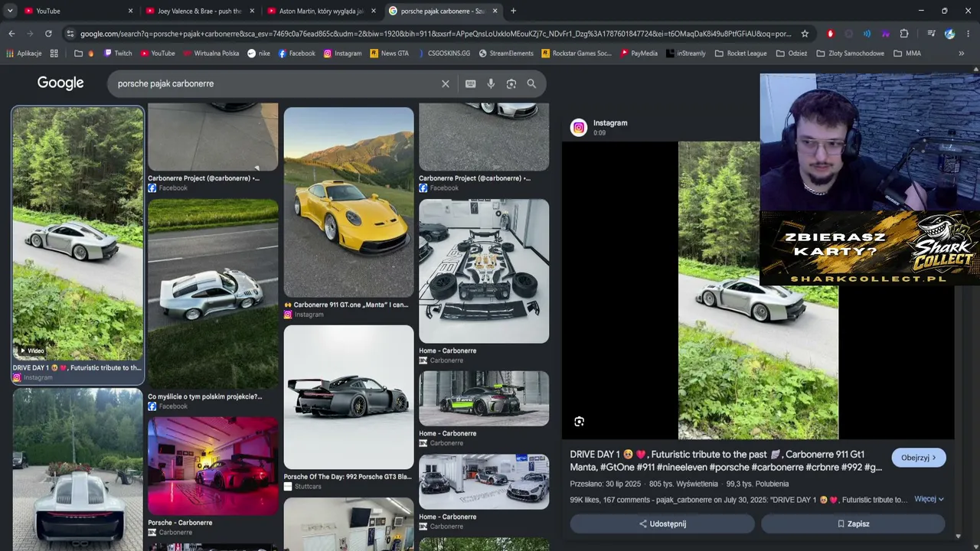The image size is (980, 551).
Task: Open the Chrome three-dot menu
Action: coord(969,34)
